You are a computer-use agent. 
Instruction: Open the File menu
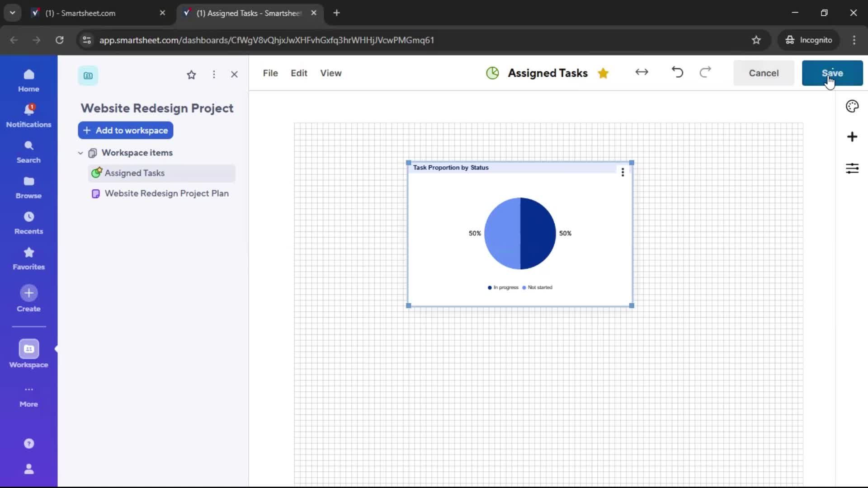point(270,73)
